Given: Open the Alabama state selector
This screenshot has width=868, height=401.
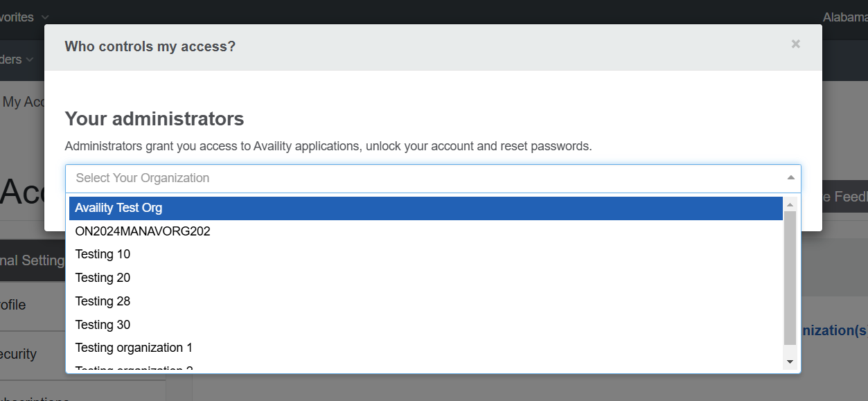Looking at the screenshot, I should (846, 17).
